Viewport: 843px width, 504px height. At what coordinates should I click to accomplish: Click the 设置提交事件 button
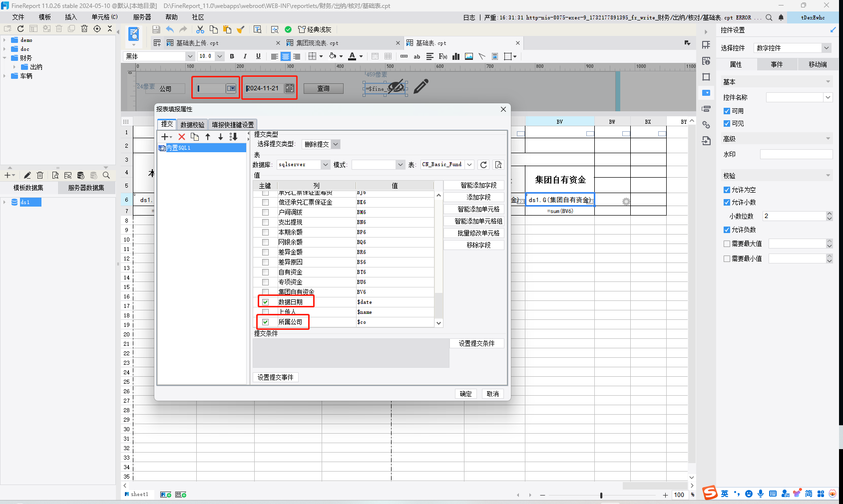point(276,377)
